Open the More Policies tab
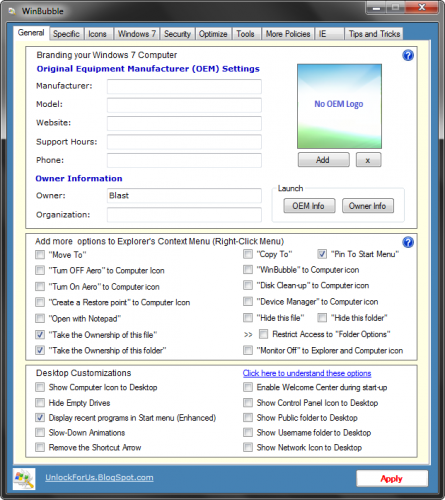The image size is (445, 500). 288,34
